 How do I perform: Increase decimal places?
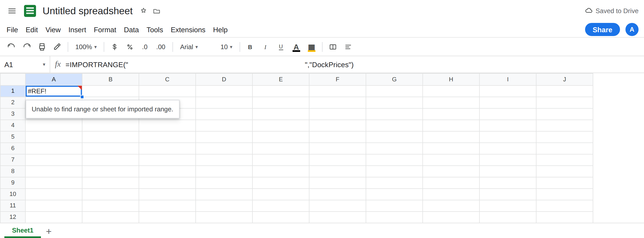pos(161,47)
